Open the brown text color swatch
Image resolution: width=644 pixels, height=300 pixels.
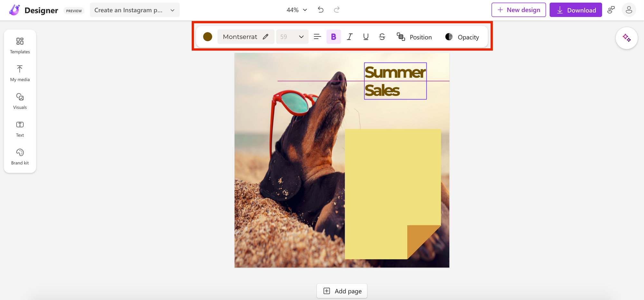pyautogui.click(x=208, y=37)
